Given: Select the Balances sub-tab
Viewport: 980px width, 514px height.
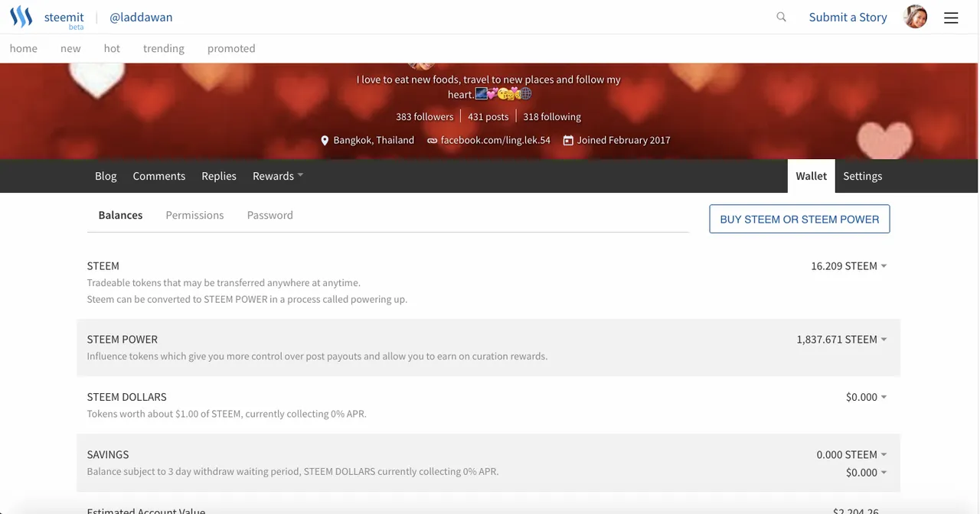Looking at the screenshot, I should click(x=121, y=216).
